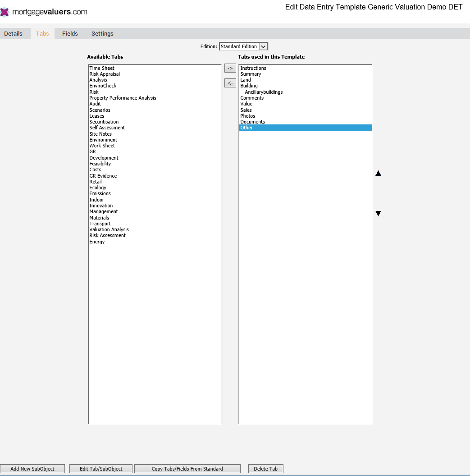Select Summary in template tabs list
This screenshot has height=476, width=470.
[306, 74]
